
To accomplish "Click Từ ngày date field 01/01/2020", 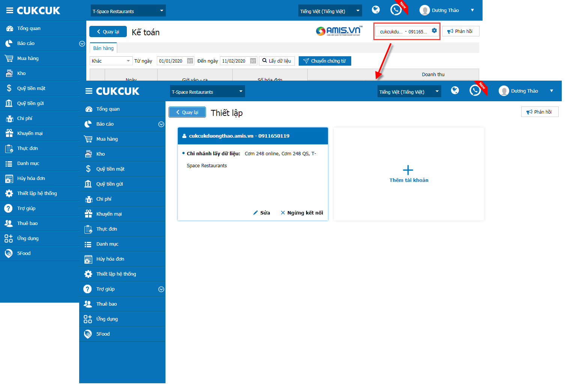I will point(171,61).
